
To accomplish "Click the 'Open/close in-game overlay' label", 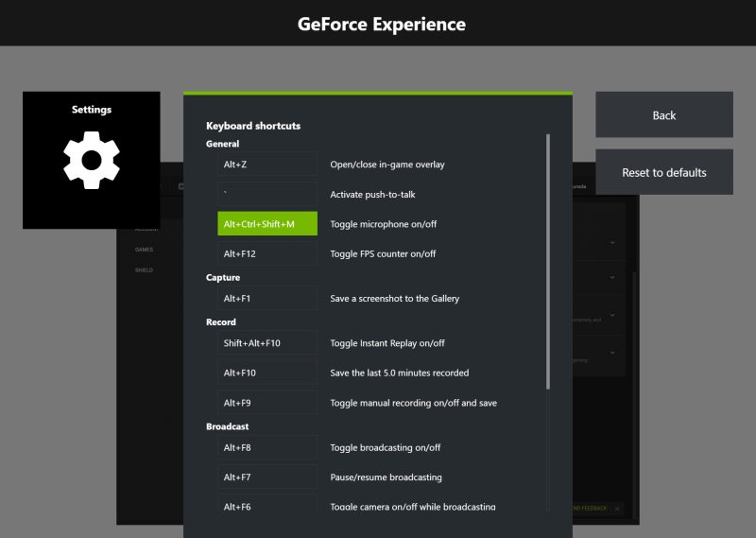I will tap(387, 165).
